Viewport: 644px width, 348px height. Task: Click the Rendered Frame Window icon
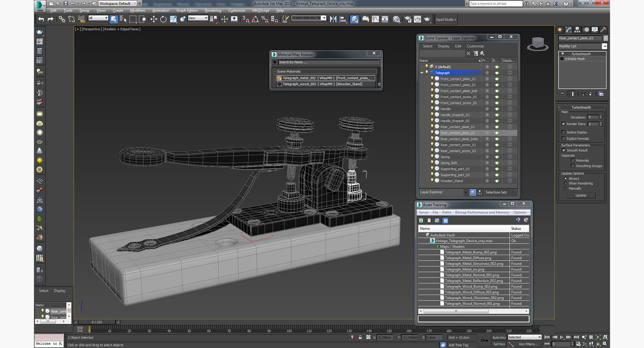click(417, 19)
